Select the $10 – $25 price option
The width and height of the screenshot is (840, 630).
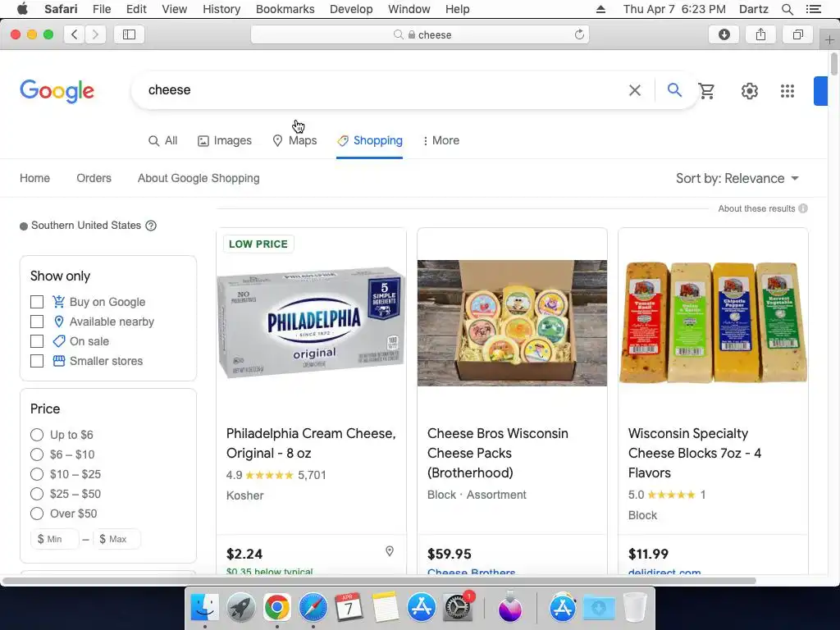(x=37, y=474)
